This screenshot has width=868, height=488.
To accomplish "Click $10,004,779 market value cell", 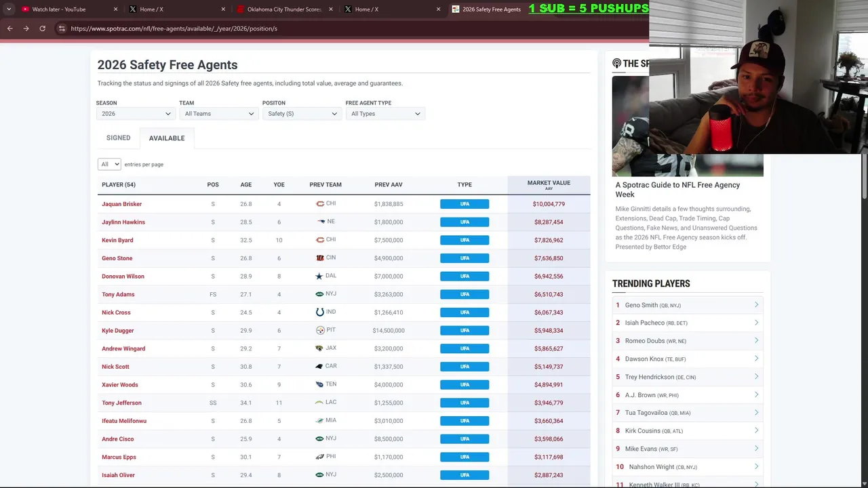I will [x=549, y=204].
